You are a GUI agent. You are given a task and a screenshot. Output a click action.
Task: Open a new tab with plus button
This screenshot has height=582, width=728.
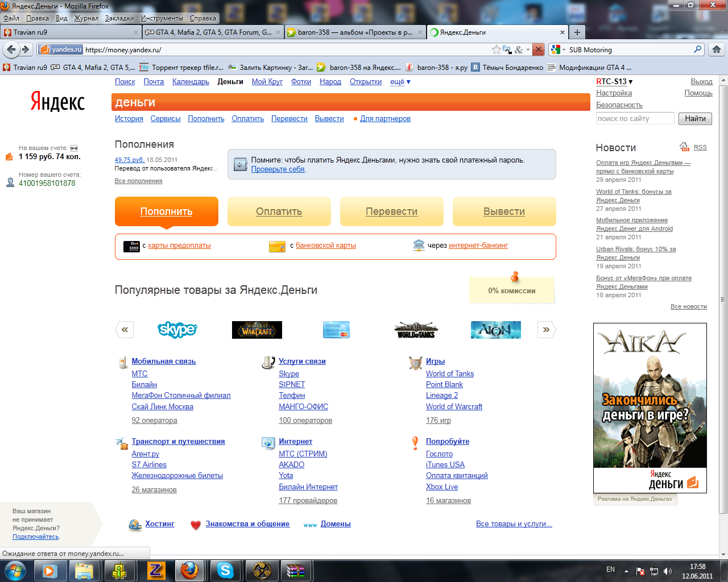pyautogui.click(x=577, y=32)
